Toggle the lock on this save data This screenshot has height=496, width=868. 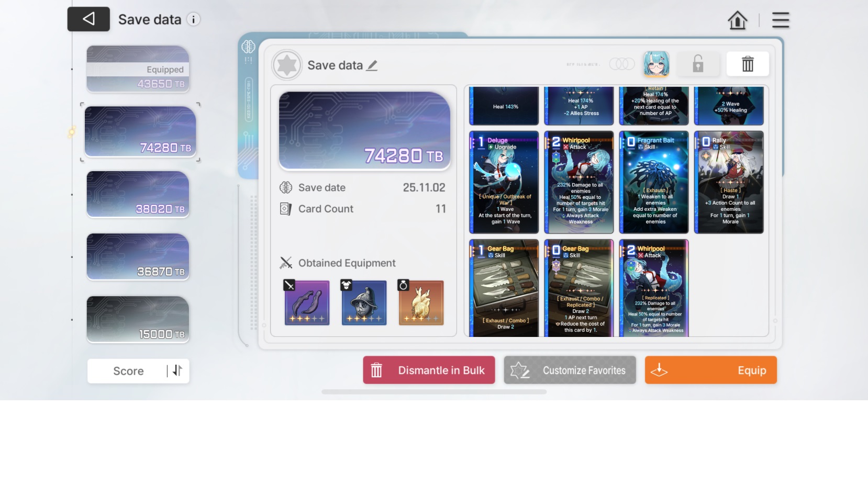coord(698,64)
